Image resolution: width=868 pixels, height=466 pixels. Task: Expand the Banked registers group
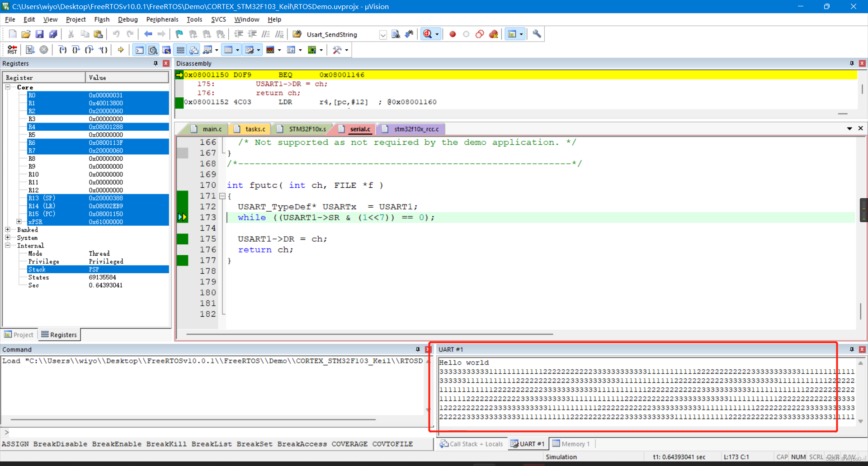(x=8, y=230)
